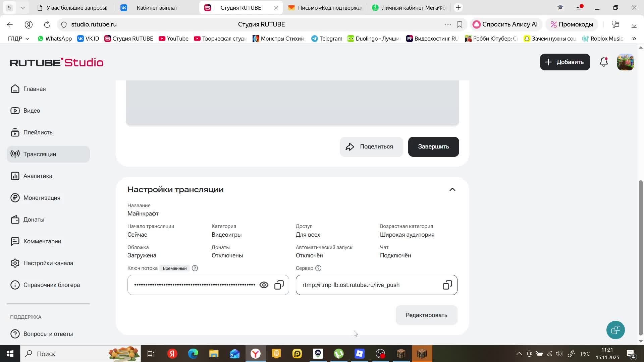Open the support chat widget
644x362 pixels.
point(615,330)
